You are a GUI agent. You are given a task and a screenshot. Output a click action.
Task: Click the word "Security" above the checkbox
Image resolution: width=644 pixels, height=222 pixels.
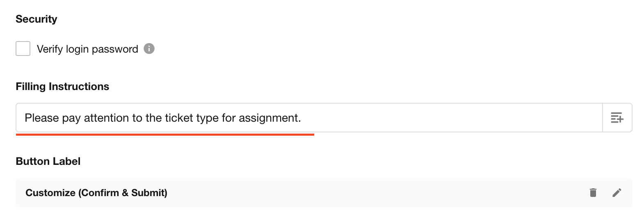pyautogui.click(x=37, y=19)
